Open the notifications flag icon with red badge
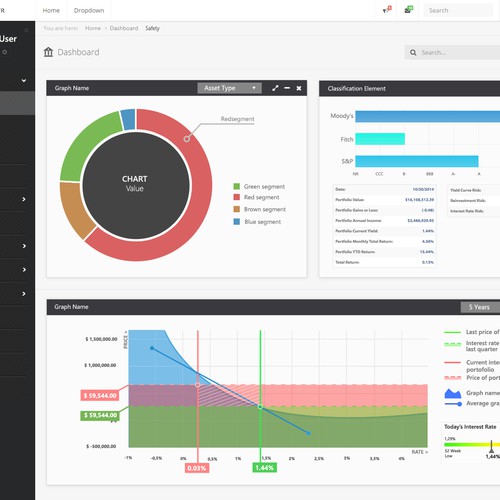Image resolution: width=500 pixels, height=500 pixels. click(387, 10)
